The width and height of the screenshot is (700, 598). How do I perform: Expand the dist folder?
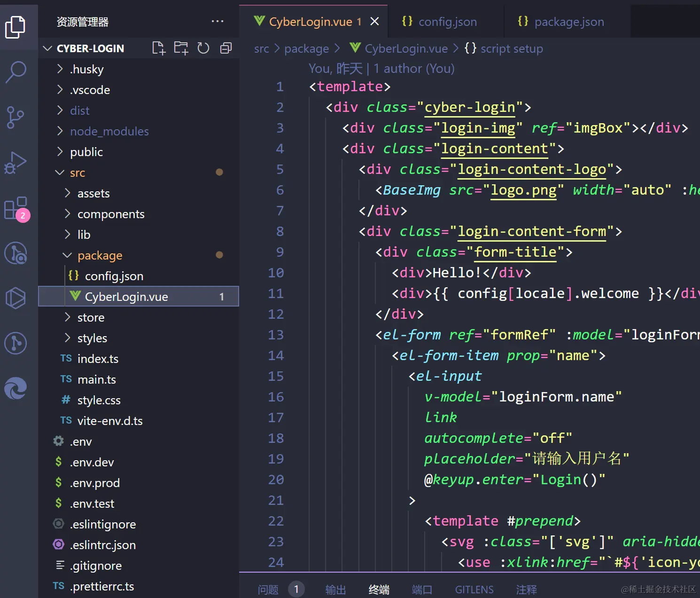[x=139, y=110]
